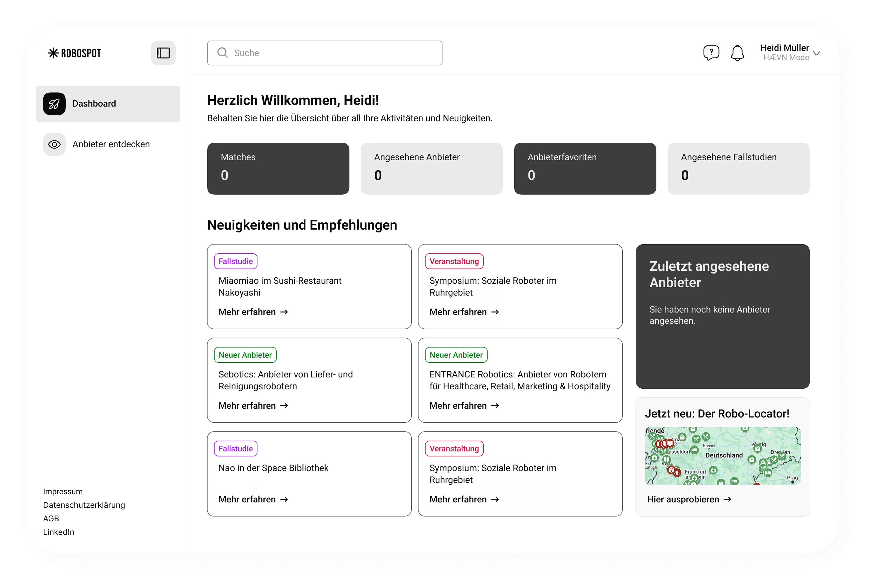
Task: Open the Robo-Locator map thumbnail
Action: (x=723, y=456)
